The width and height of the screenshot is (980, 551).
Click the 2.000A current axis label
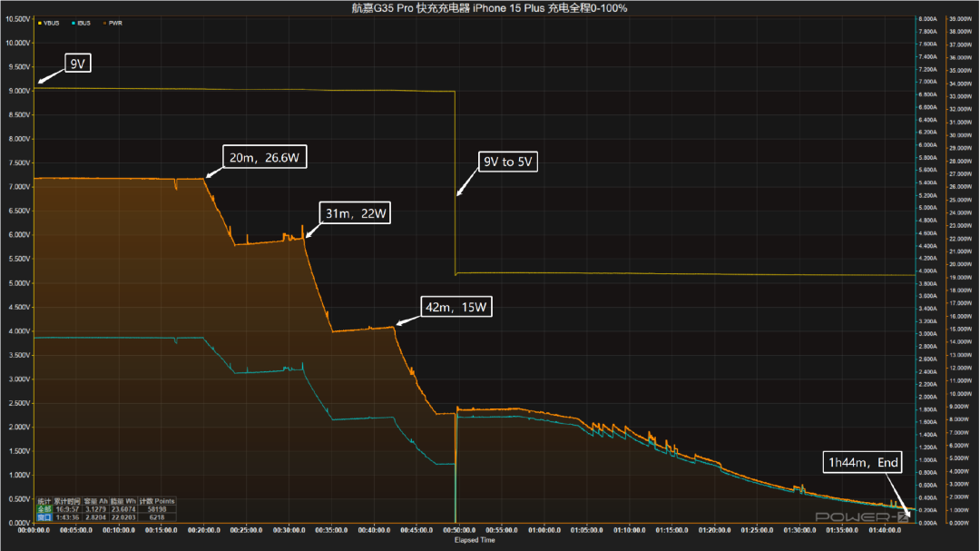point(928,398)
